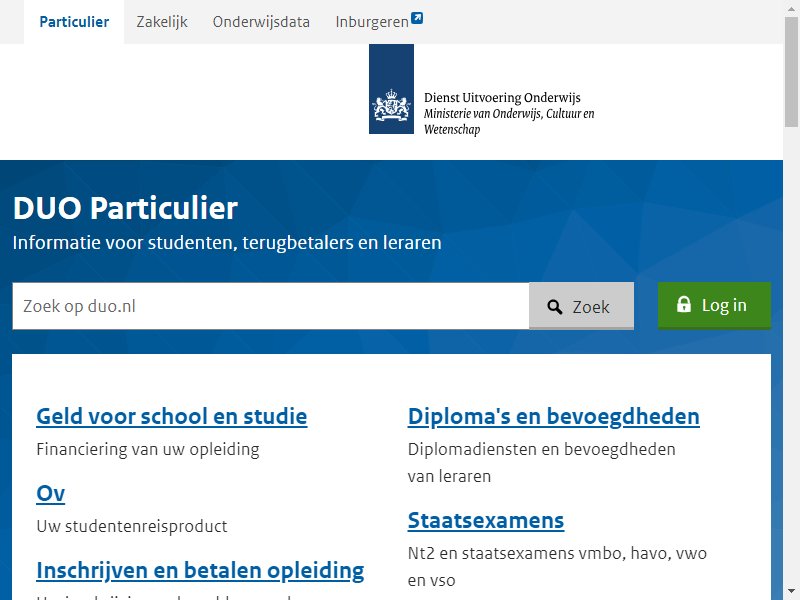Image resolution: width=800 pixels, height=600 pixels.
Task: Open 'Diploma's en bevoegdheden' link
Action: click(x=554, y=416)
